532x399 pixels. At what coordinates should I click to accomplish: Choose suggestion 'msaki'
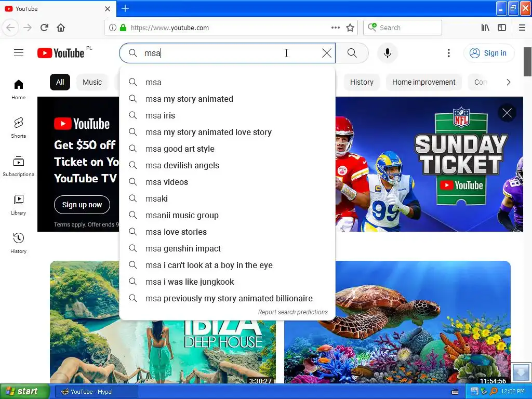(228, 198)
